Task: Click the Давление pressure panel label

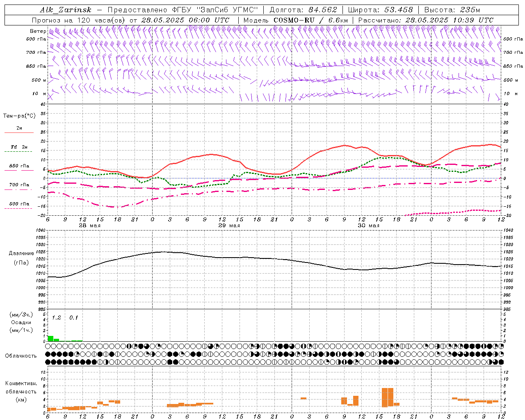Action: click(21, 253)
